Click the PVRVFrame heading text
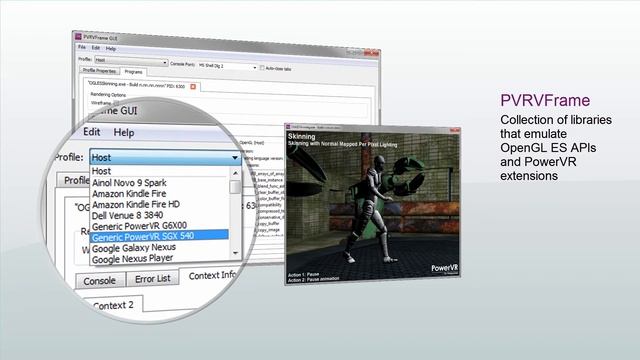This screenshot has height=360, width=640. tap(545, 100)
